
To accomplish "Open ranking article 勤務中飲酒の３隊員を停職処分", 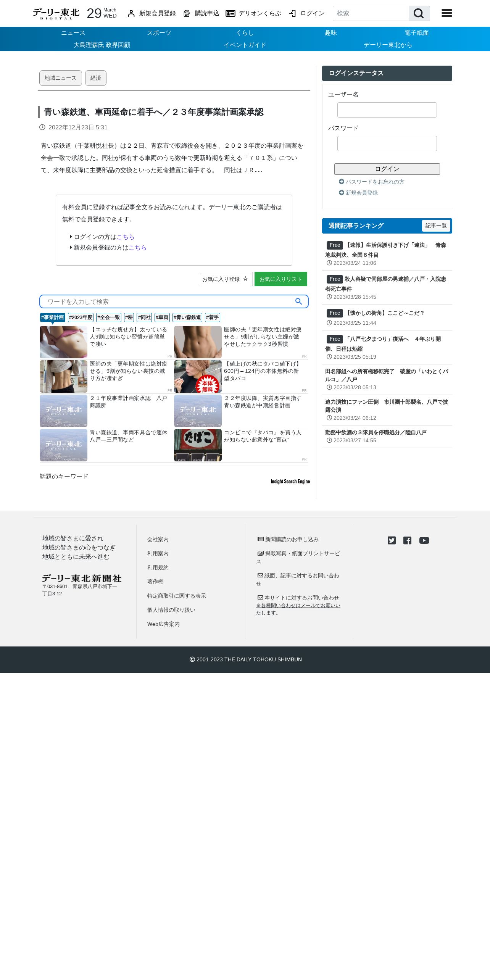I will tap(376, 432).
